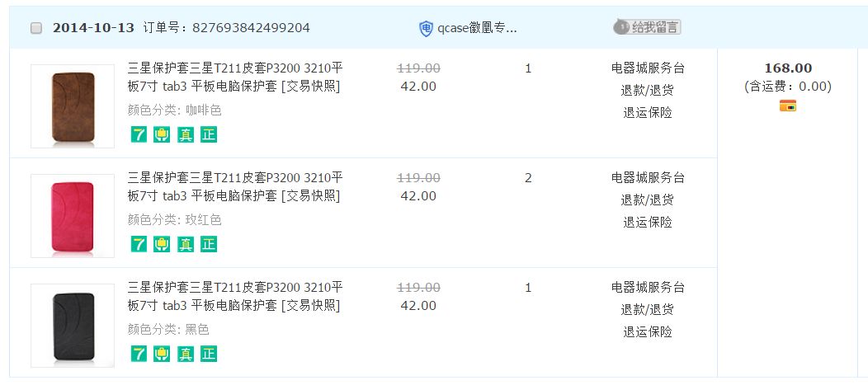Viewport: 868px width, 385px height.
Task: Open the black tablet case thumbnail
Action: pyautogui.click(x=73, y=325)
